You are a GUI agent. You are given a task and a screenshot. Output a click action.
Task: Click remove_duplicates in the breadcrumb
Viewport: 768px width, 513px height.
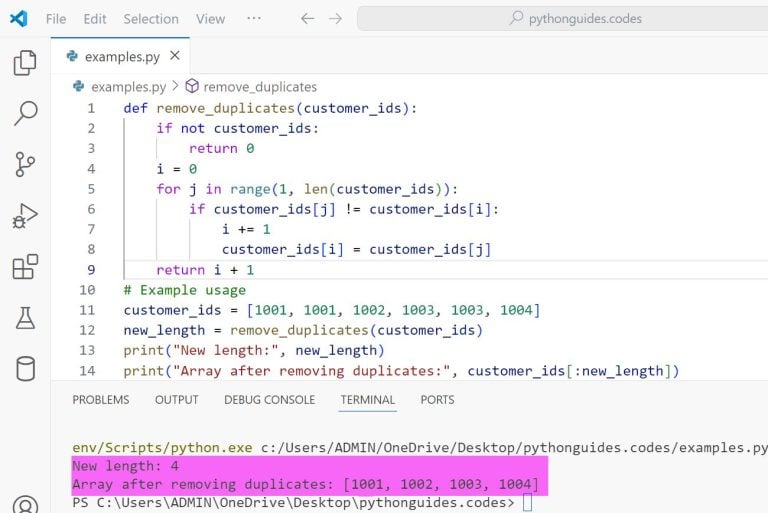click(260, 87)
